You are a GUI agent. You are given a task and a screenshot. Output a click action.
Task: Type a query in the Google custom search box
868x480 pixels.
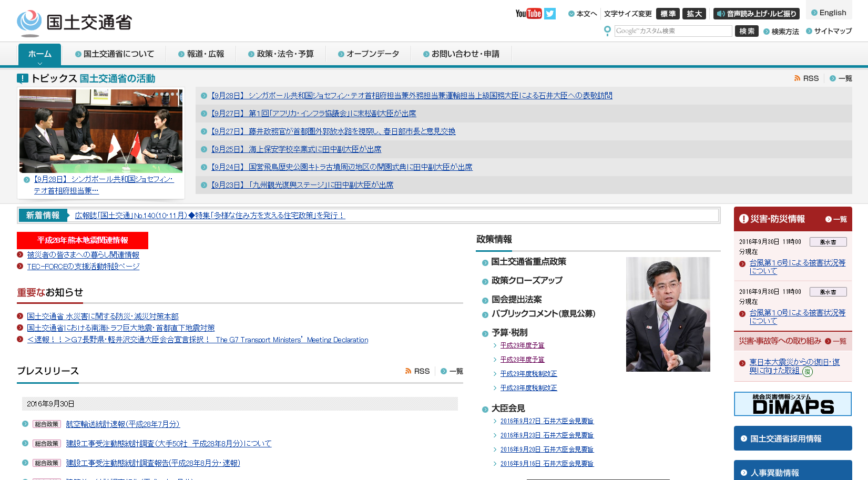(673, 31)
